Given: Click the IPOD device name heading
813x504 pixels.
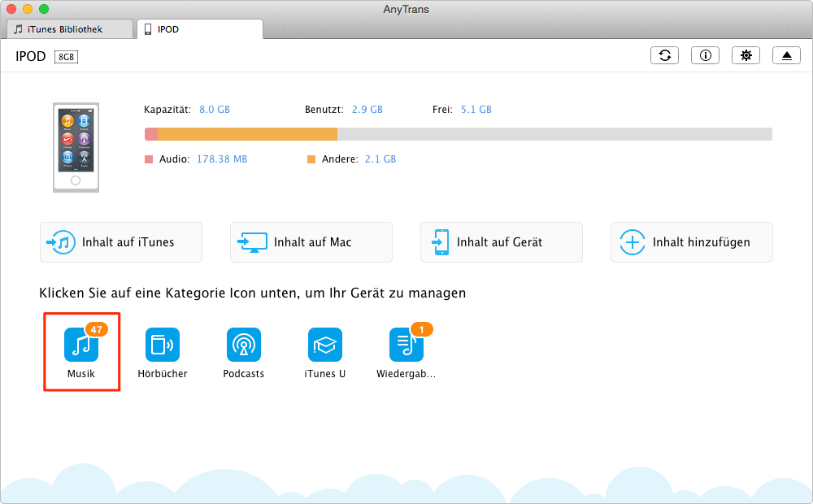Looking at the screenshot, I should pyautogui.click(x=31, y=57).
